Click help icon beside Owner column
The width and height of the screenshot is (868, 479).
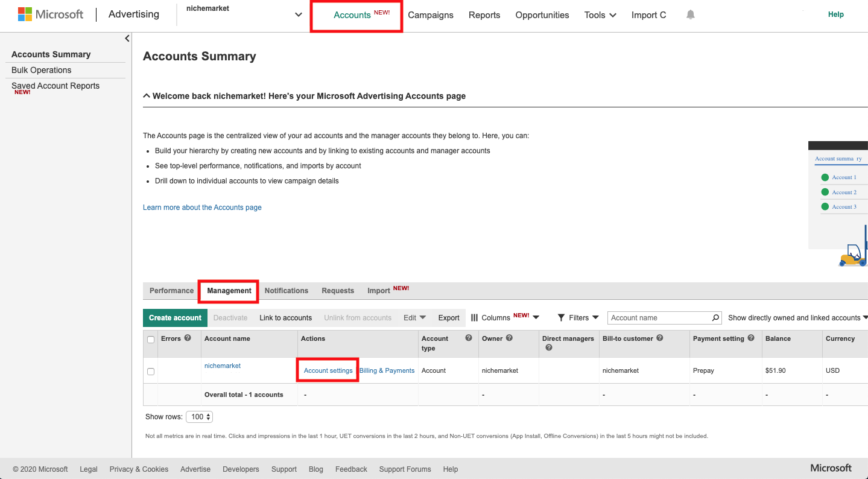pyautogui.click(x=509, y=338)
